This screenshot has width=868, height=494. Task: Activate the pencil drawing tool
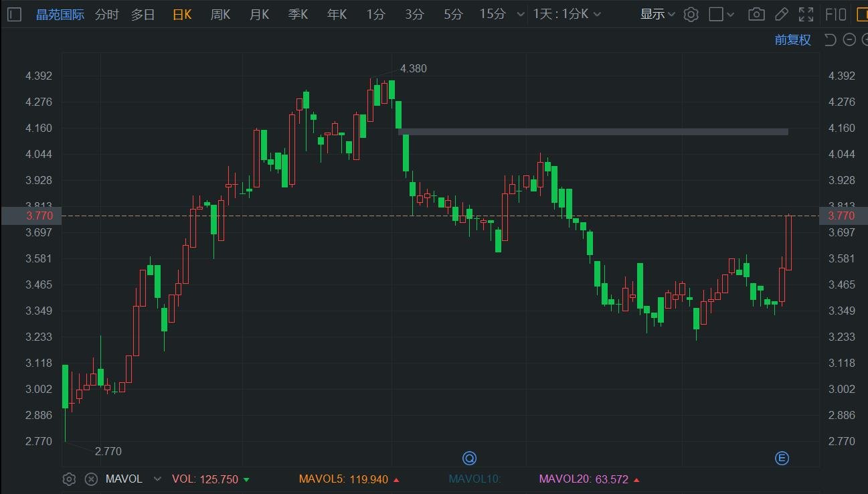781,14
